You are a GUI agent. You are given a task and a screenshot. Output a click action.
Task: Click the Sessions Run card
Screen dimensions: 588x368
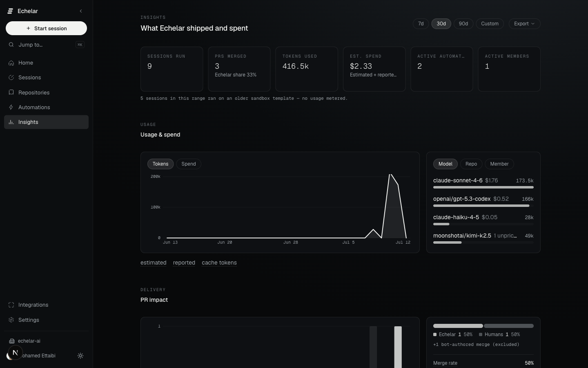click(171, 69)
